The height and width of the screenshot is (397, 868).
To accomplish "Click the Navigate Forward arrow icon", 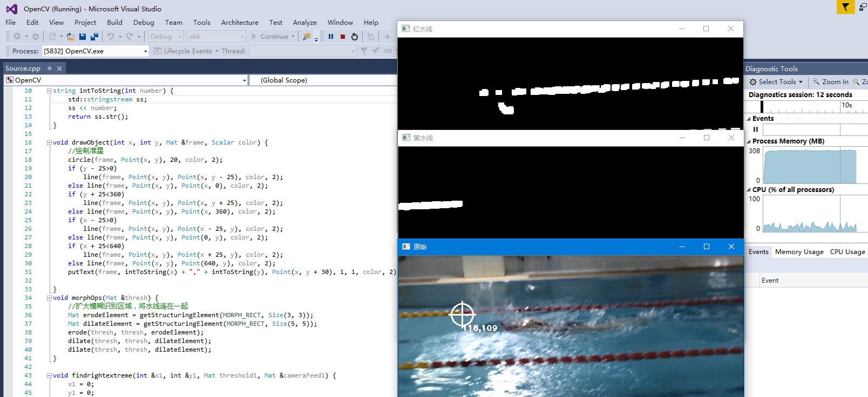I will point(36,37).
